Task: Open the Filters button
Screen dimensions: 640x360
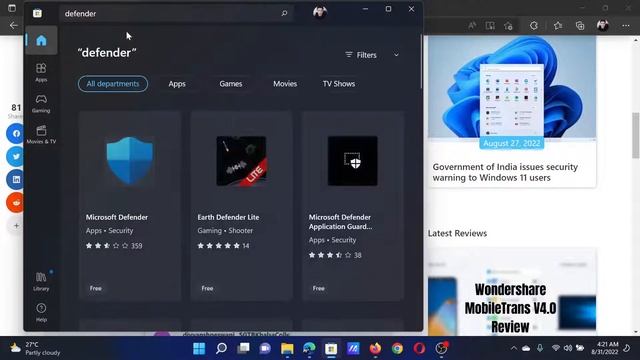Action: coord(361,55)
